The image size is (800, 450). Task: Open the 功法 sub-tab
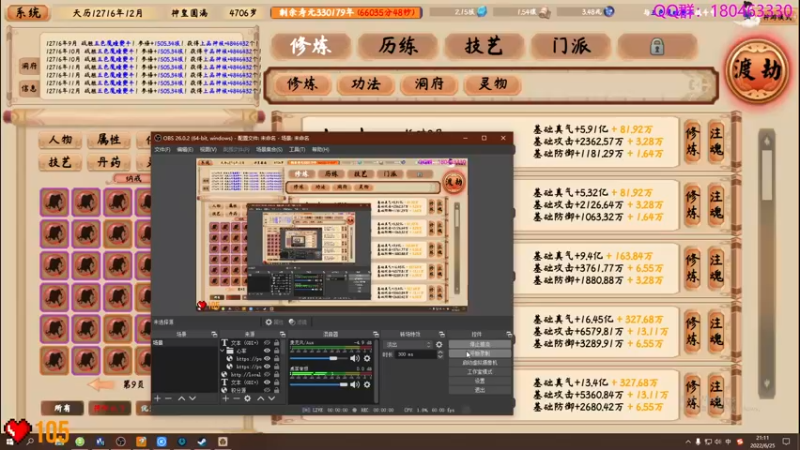click(x=366, y=84)
